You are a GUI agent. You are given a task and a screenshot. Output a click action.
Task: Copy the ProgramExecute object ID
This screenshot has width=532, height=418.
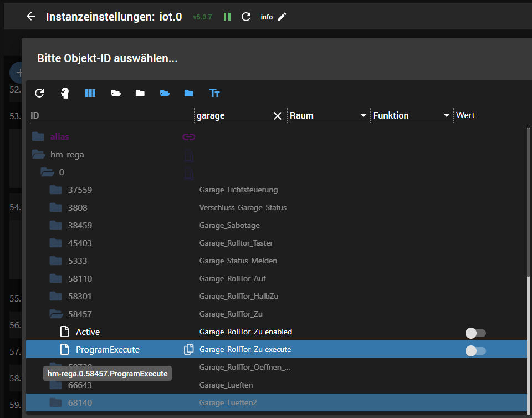pyautogui.click(x=189, y=349)
